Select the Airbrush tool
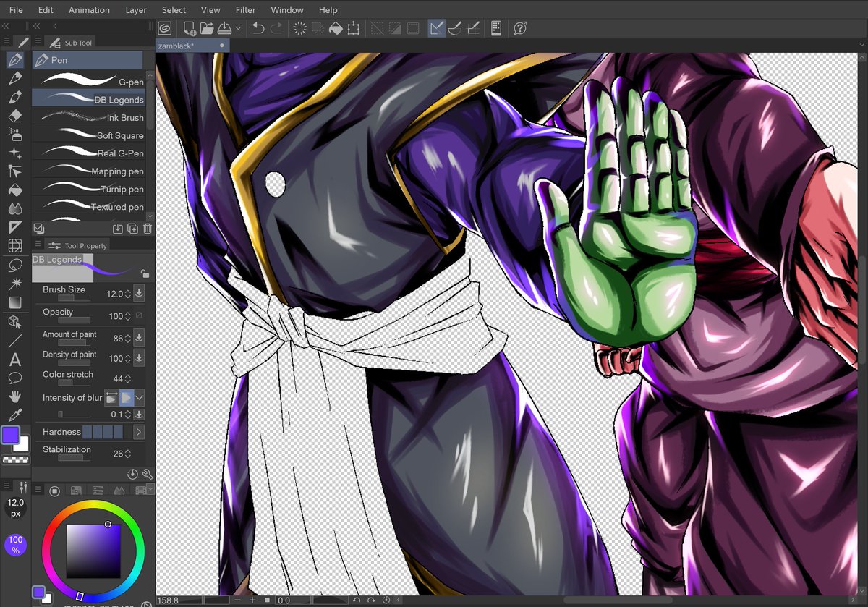 pyautogui.click(x=15, y=134)
